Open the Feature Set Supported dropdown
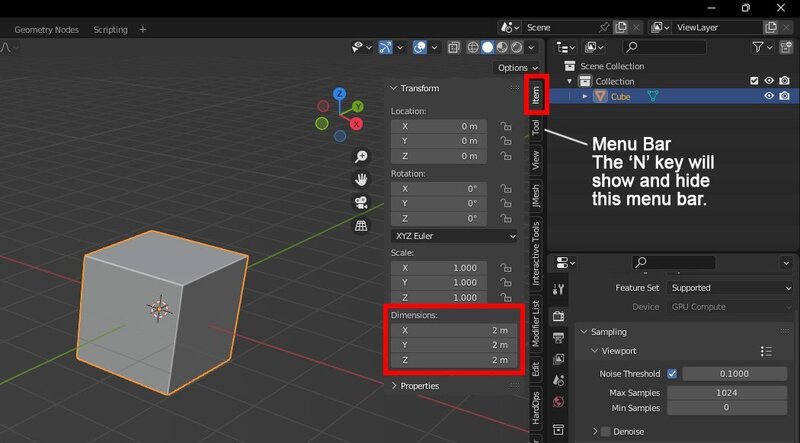800x443 pixels. 717,288
